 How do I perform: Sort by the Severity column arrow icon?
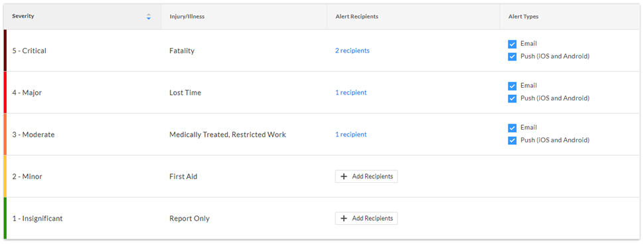[x=149, y=17]
